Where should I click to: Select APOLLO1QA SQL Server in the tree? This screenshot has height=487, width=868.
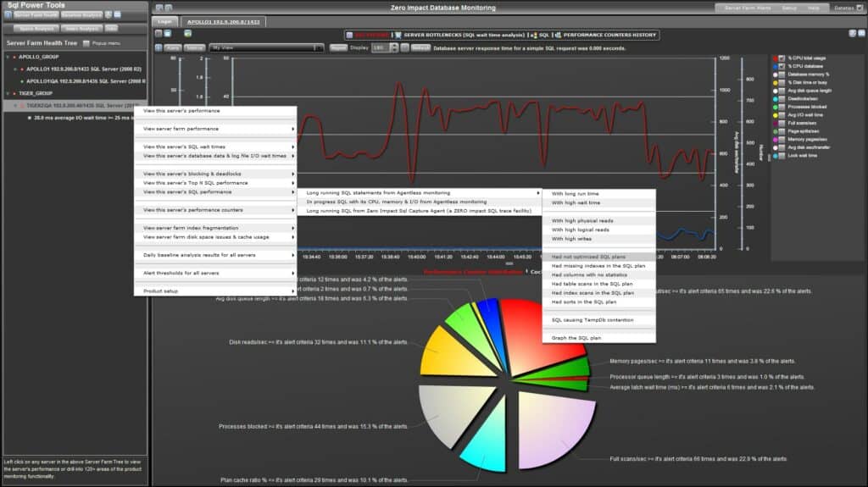pyautogui.click(x=86, y=81)
